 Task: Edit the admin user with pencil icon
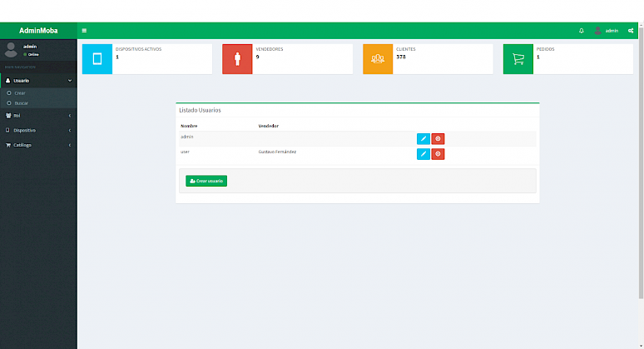[424, 139]
